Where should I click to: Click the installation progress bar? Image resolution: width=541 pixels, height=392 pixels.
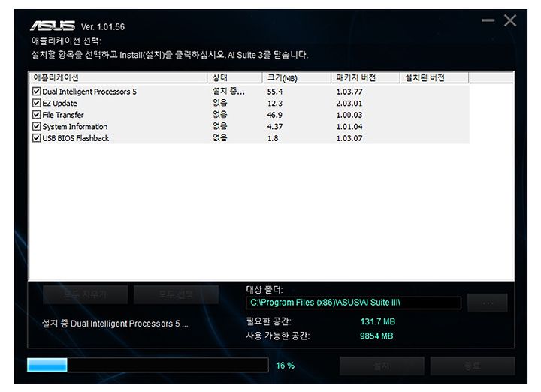coord(148,365)
